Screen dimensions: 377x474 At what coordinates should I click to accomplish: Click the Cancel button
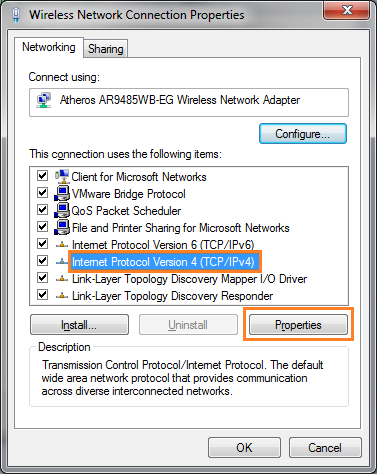325,448
